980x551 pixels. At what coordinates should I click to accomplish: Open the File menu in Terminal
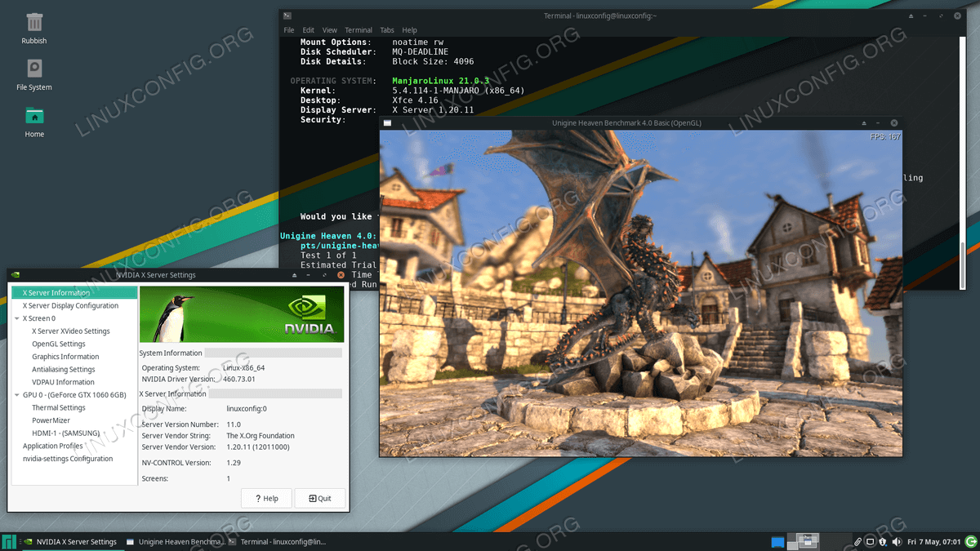click(x=289, y=30)
